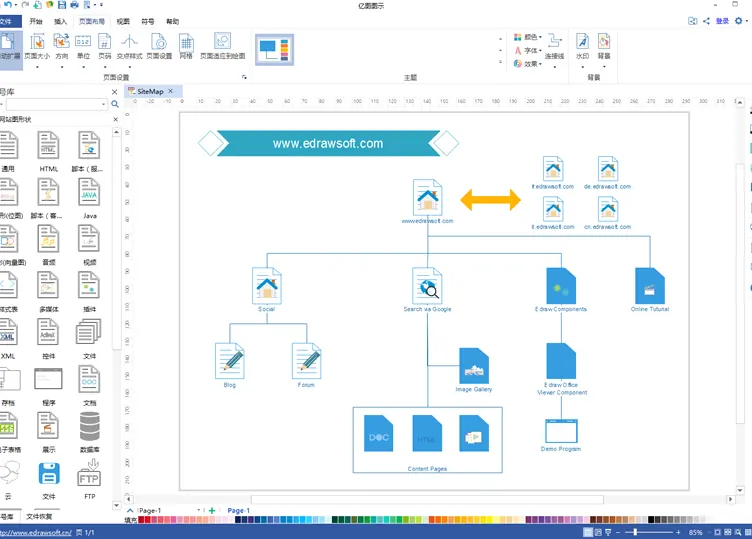Toggle the 网格 (grid) button
This screenshot has height=539, width=752.
(186, 47)
